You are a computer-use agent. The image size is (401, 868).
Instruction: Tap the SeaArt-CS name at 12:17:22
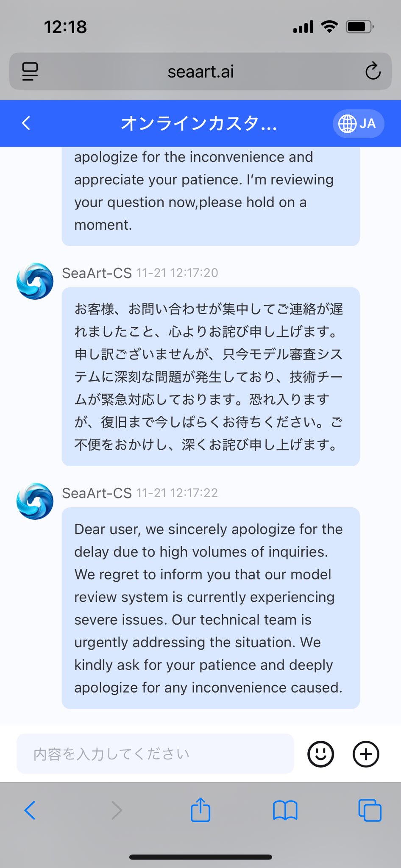click(97, 493)
